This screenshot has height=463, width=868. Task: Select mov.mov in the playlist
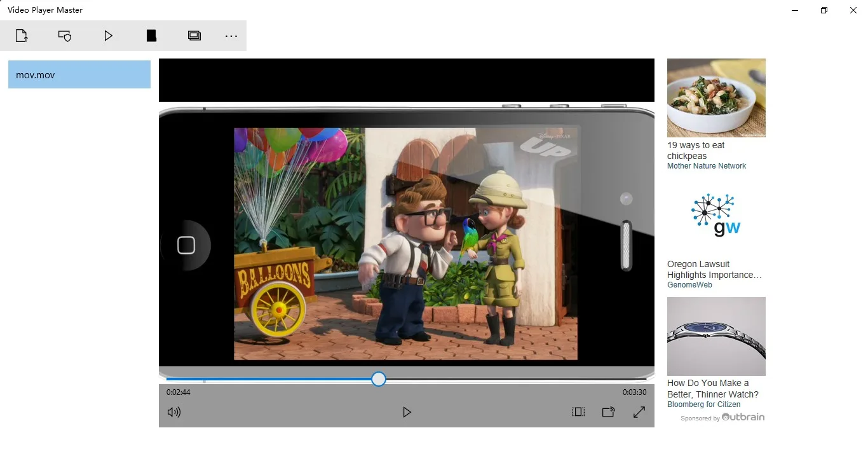[79, 74]
